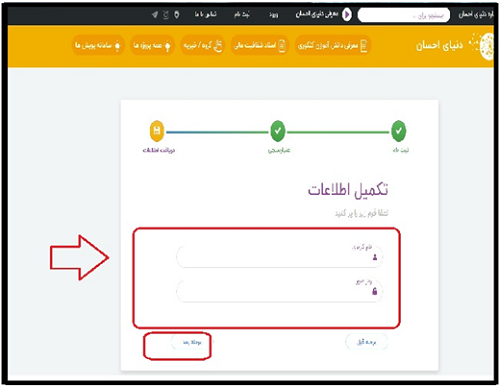
Task: Click the Donyaye Ehsan logo in the orange header
Action: (455, 46)
